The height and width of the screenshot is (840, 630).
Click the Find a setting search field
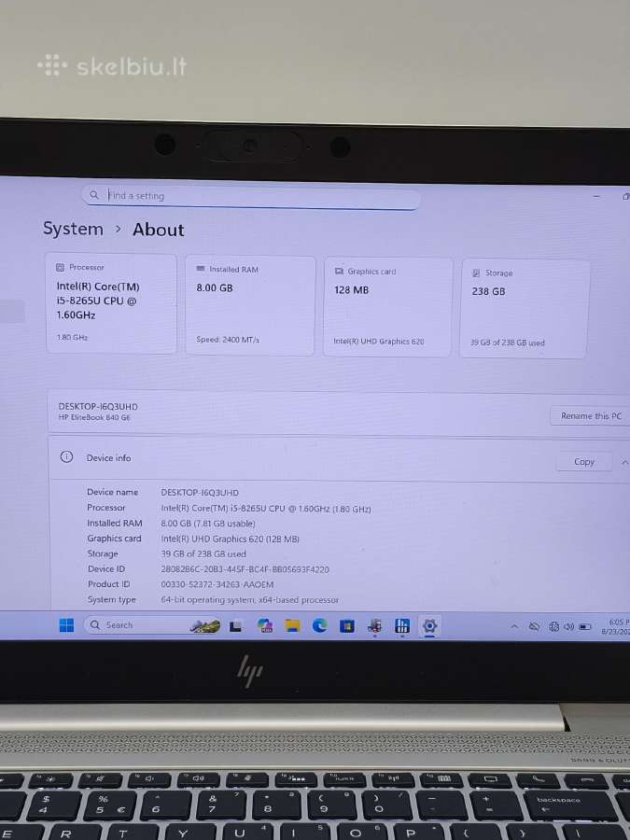coord(251,196)
